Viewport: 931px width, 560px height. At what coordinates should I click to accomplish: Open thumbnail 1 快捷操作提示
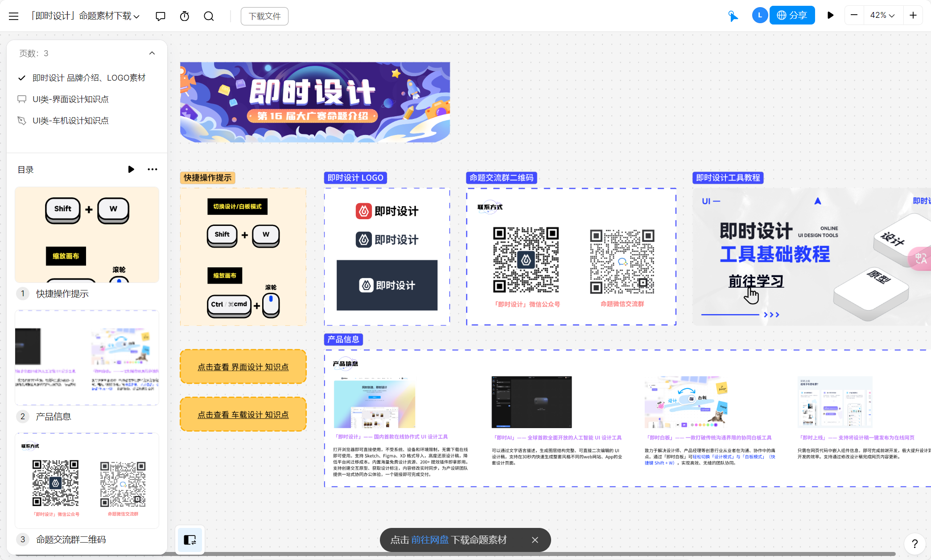[x=87, y=235]
